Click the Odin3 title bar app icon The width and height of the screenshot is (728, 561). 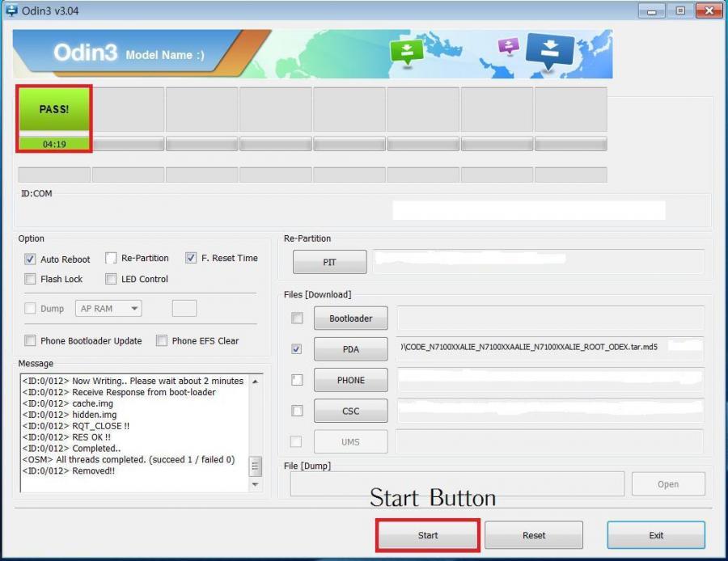point(11,11)
